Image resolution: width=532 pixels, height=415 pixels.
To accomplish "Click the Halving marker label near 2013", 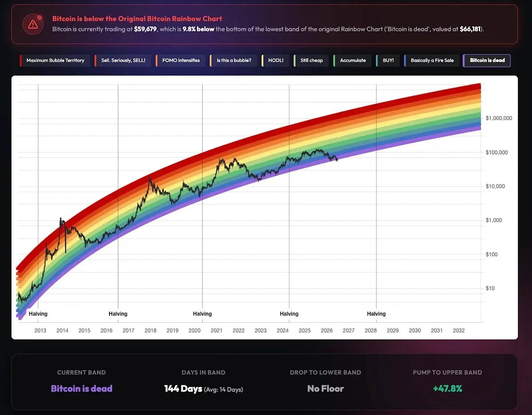I will [x=38, y=314].
